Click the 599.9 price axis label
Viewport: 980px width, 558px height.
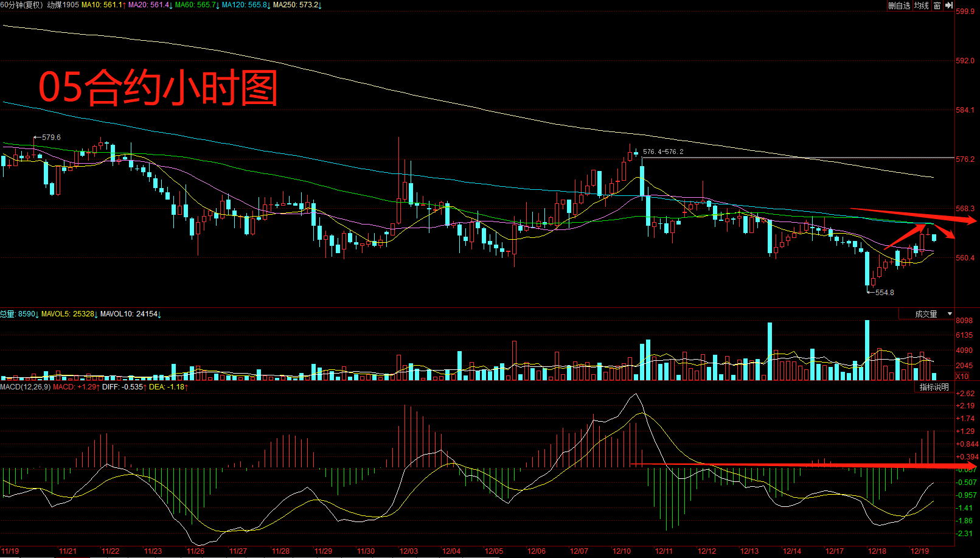tap(965, 12)
